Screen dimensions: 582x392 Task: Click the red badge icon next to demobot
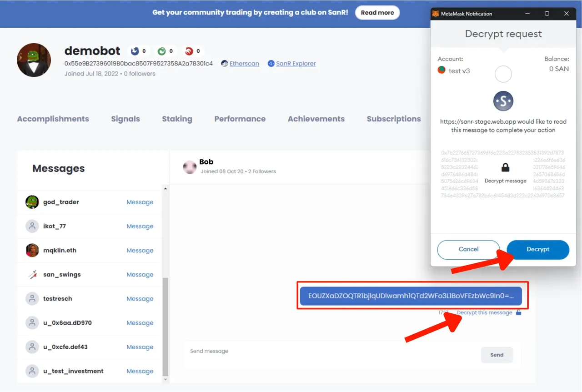(x=189, y=51)
